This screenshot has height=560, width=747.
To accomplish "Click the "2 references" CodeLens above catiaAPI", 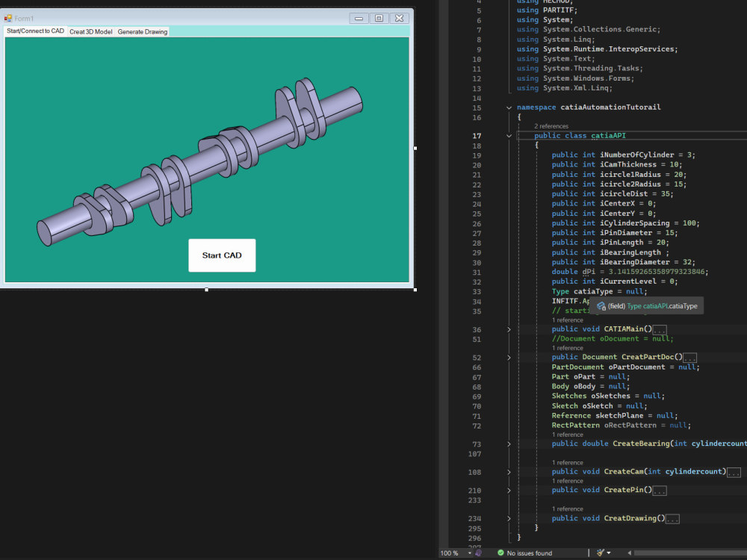I will click(x=551, y=126).
